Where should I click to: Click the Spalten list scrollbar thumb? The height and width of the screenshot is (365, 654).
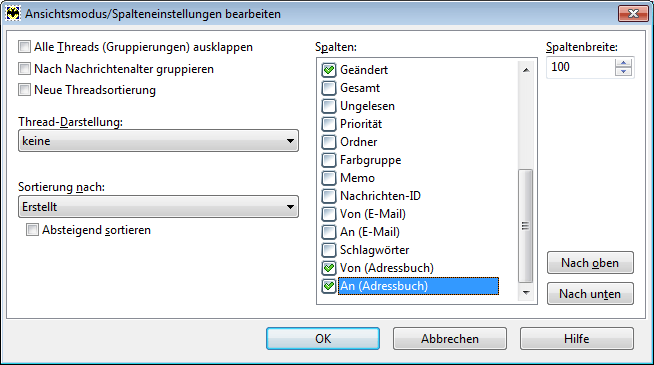click(526, 226)
